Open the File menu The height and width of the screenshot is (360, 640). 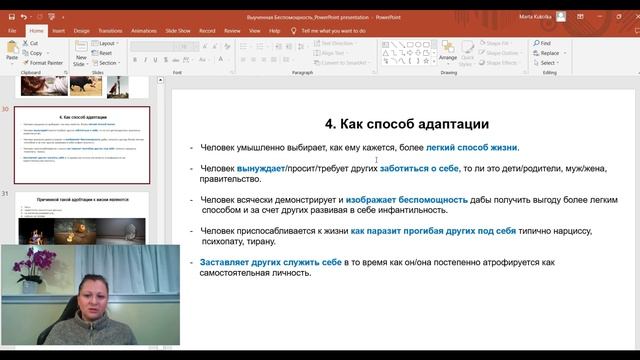point(12,31)
